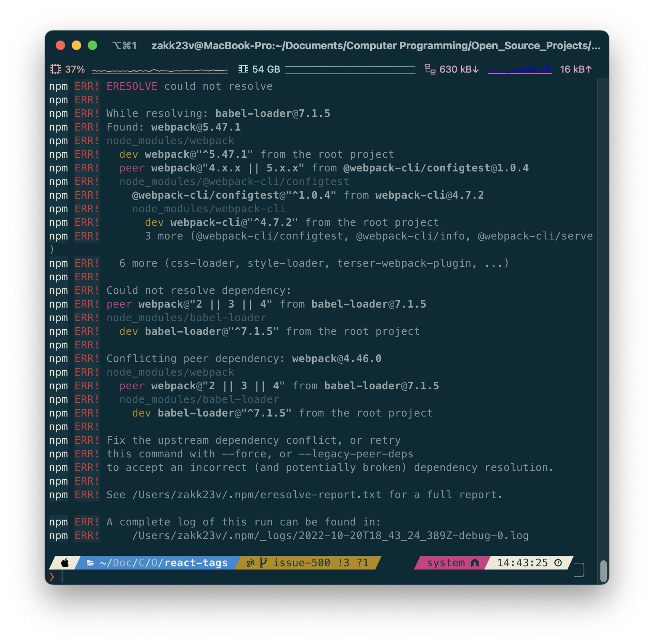Screen dimensions: 654x644
Task: Click the '--legacy-peer-deps' flag text
Action: [x=356, y=454]
